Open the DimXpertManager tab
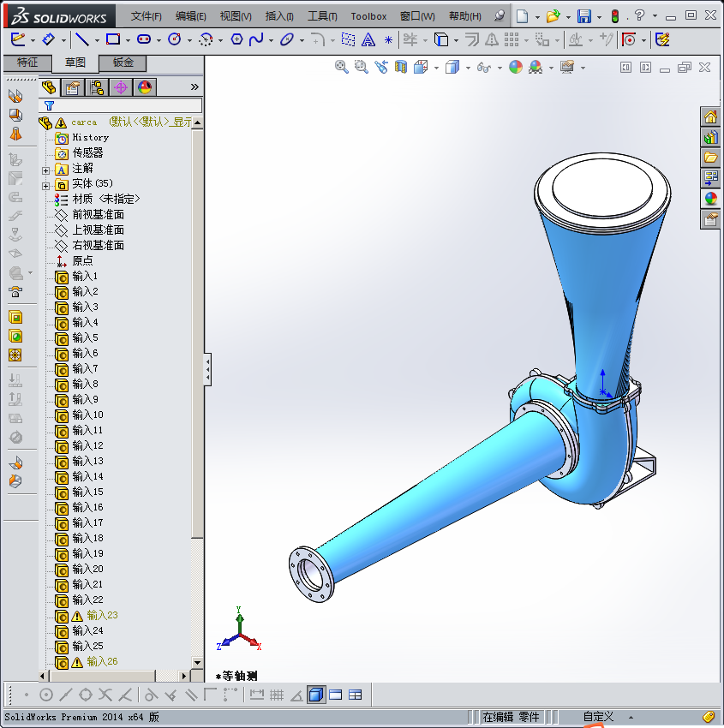 tap(121, 87)
